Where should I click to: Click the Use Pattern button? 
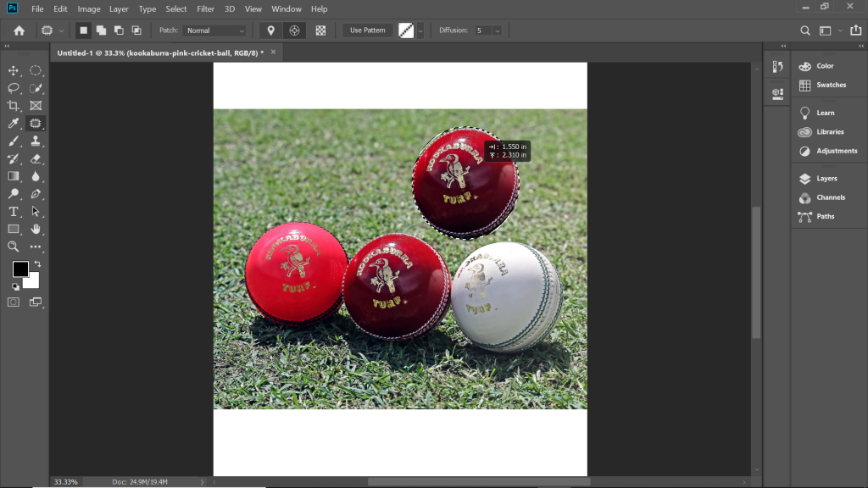[366, 30]
